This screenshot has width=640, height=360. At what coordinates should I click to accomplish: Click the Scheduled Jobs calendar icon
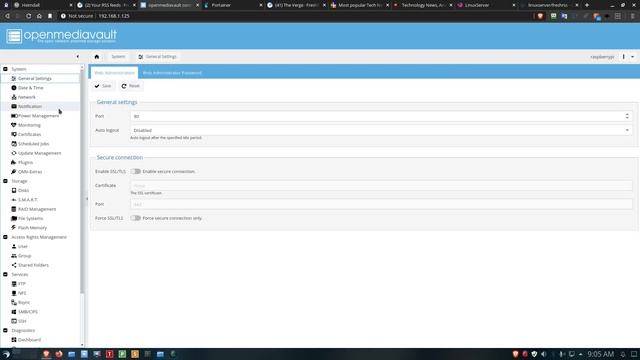(x=14, y=144)
